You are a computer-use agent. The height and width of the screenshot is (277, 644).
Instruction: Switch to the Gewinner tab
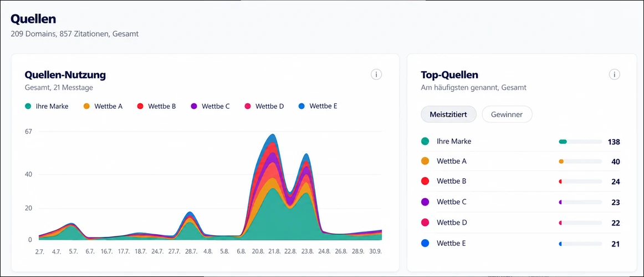pyautogui.click(x=507, y=114)
